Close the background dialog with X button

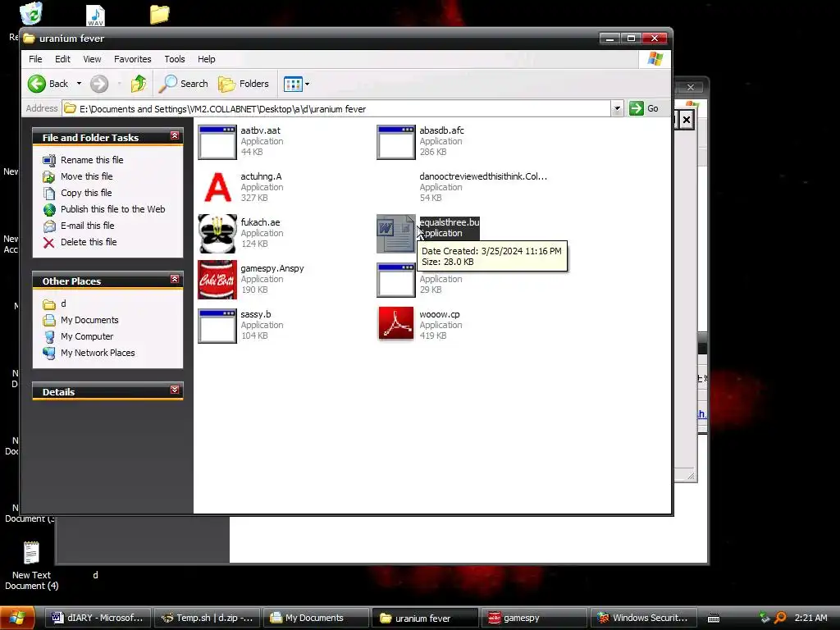[x=687, y=120]
